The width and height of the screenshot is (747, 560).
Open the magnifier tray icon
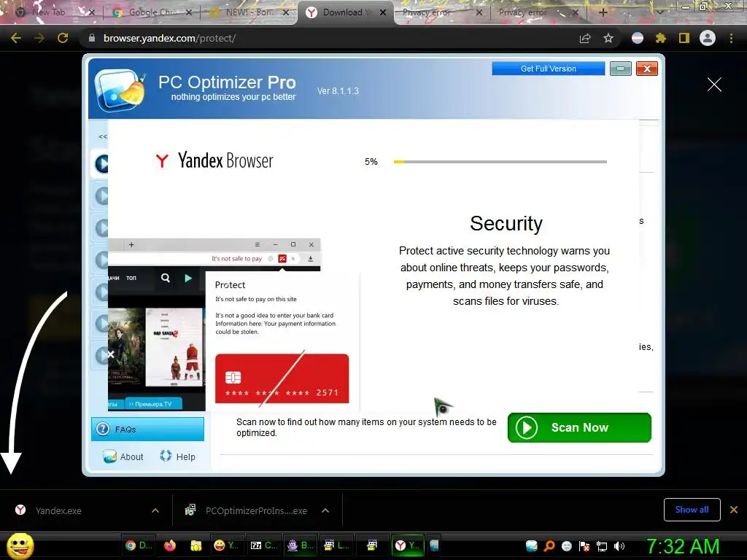pos(549,546)
